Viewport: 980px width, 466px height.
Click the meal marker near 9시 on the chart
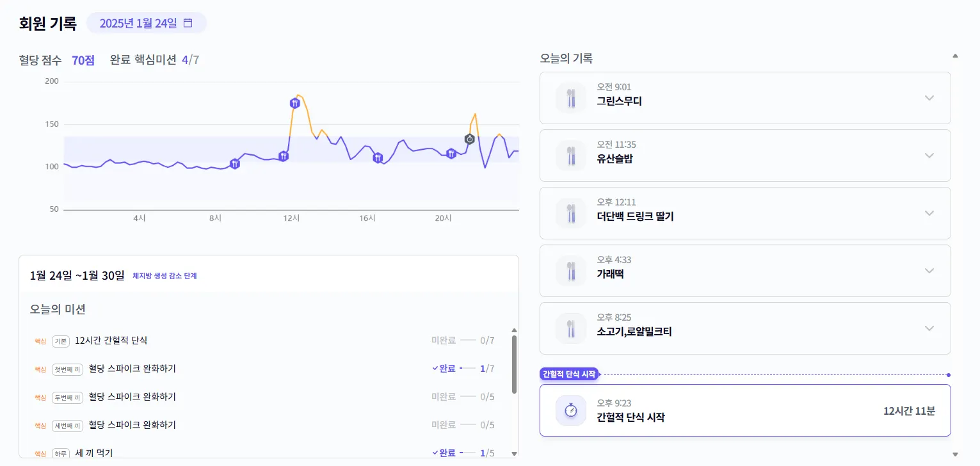[235, 164]
